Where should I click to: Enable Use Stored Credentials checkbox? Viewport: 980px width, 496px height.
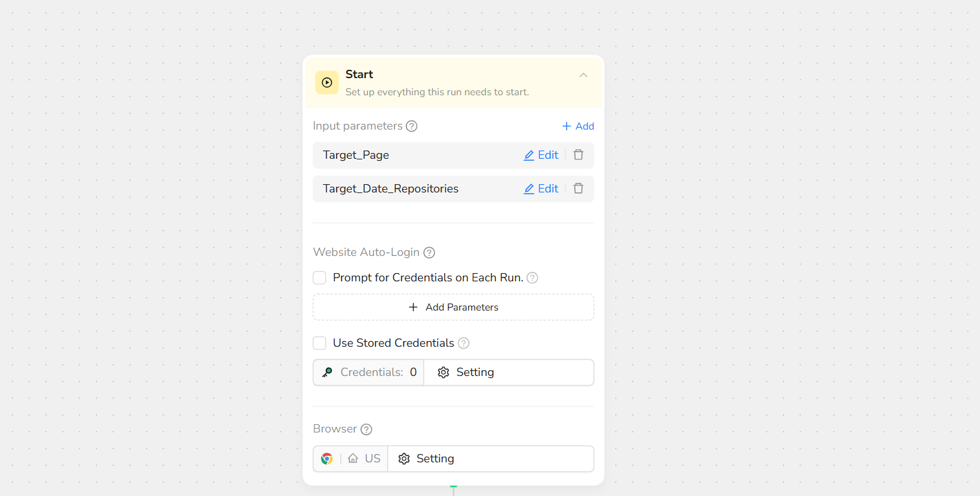point(319,343)
